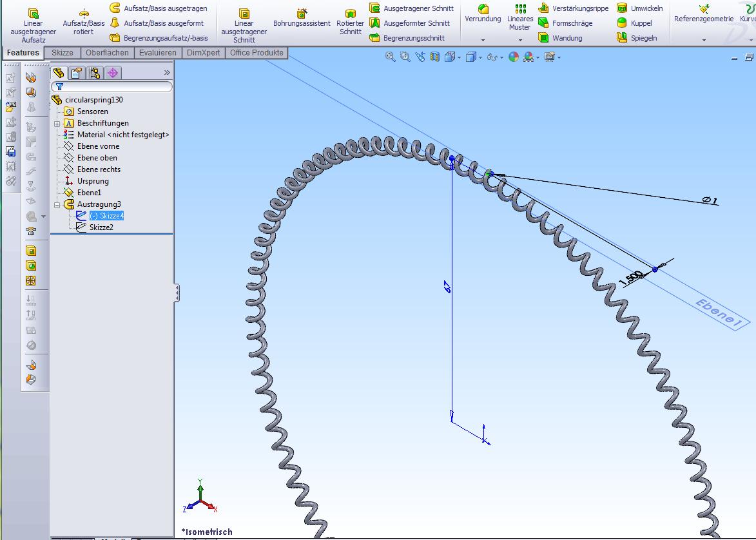Switch to the Skizze tab
756x540 pixels.
63,53
